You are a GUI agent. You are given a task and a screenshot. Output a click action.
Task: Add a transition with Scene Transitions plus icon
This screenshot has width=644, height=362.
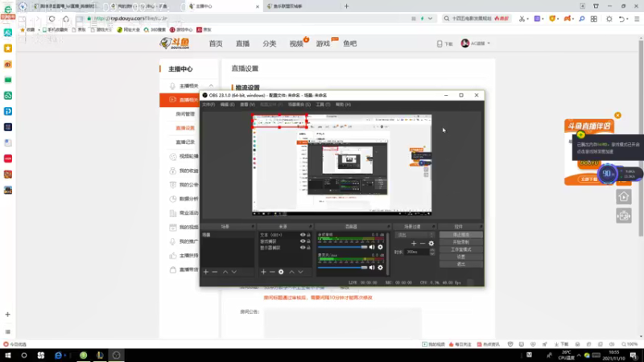click(414, 244)
